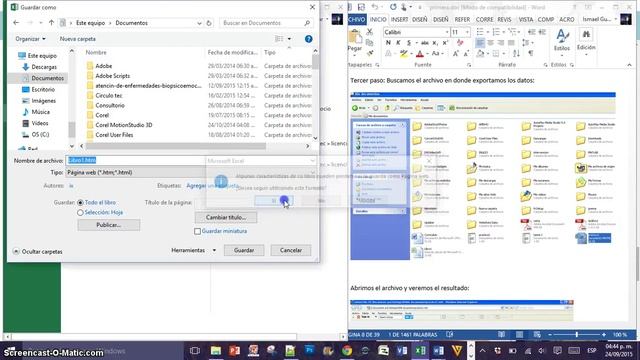Open Photoshop from the taskbar
The image size is (640, 360).
coord(309,351)
